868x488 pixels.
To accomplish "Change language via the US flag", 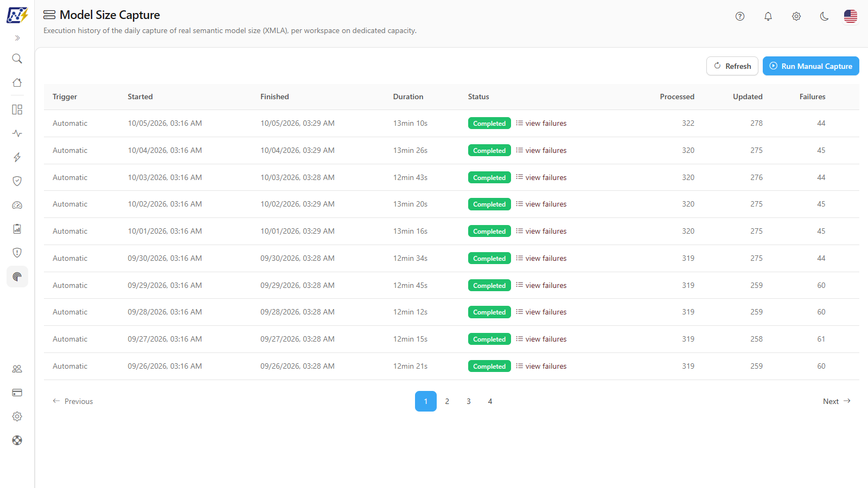I will coord(851,16).
